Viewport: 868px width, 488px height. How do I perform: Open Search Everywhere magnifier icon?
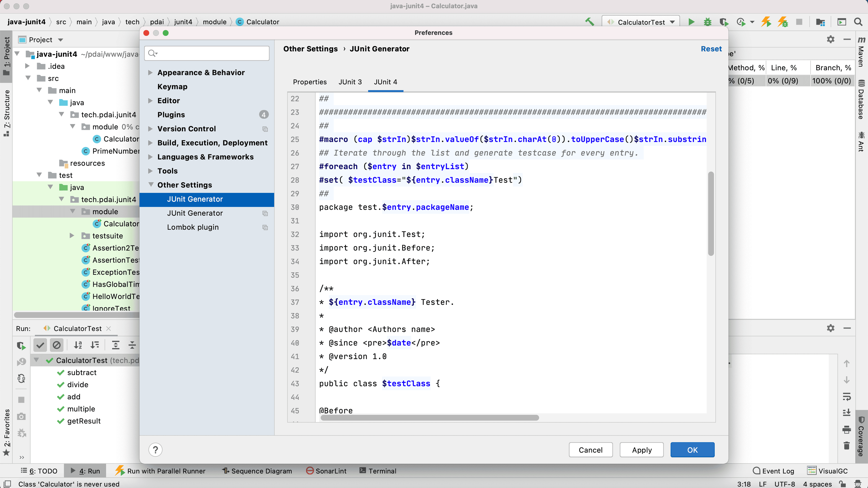click(x=858, y=22)
